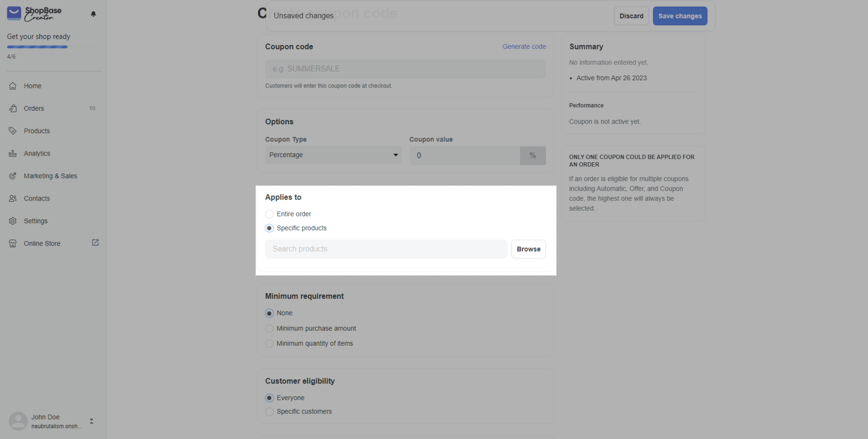Click the shop setup progress bar
Viewport: 868px width, 439px height.
point(53,47)
